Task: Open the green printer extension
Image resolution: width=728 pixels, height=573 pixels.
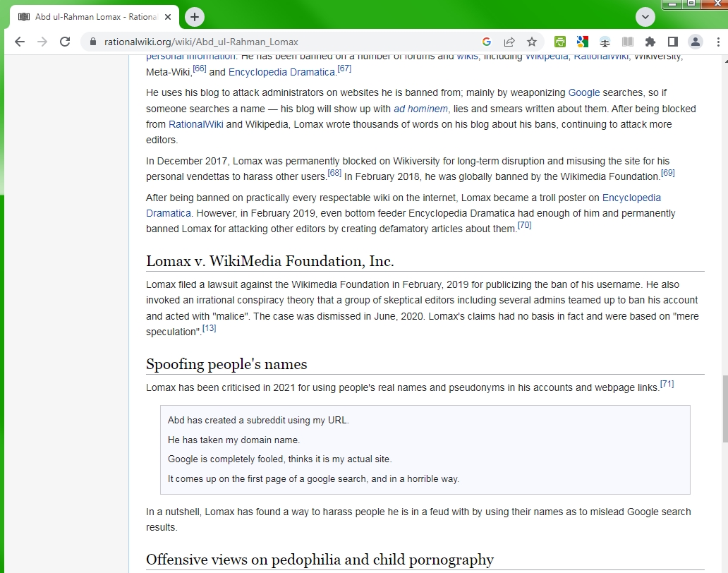Action: coord(560,42)
